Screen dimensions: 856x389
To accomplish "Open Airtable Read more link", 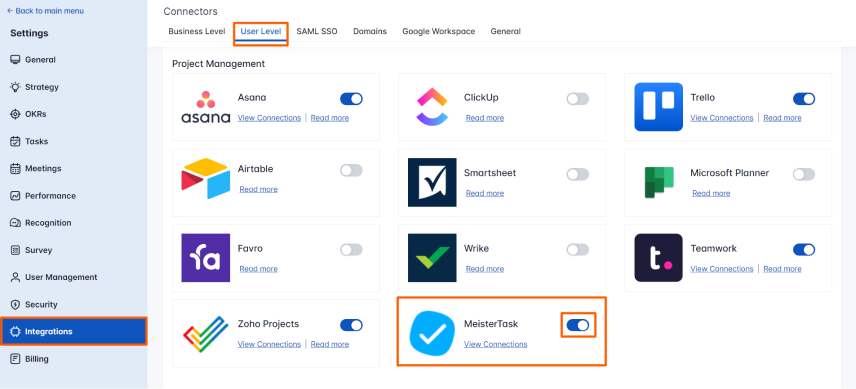I will 258,189.
